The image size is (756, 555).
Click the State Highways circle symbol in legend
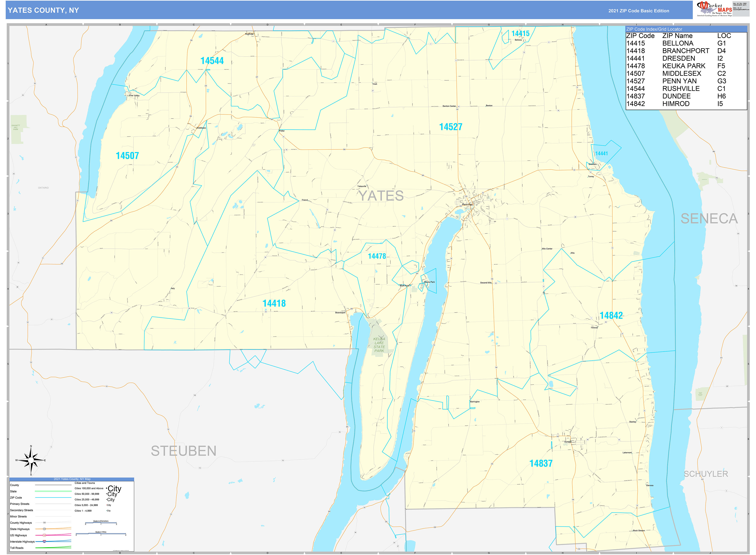44,529
